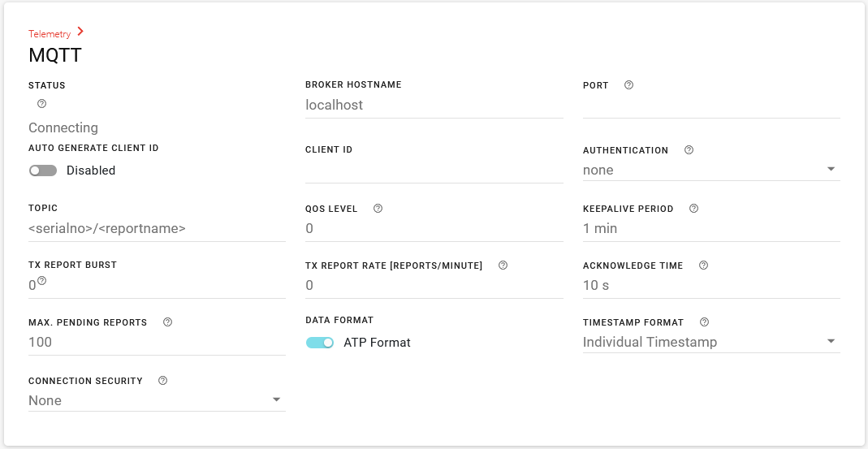
Task: Click the Timestamp Format help icon
Action: pyautogui.click(x=704, y=322)
